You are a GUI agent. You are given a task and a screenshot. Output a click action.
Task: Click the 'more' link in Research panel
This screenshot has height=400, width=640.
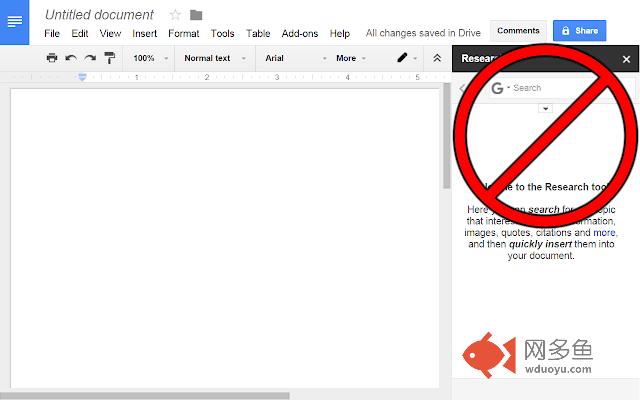(x=604, y=233)
